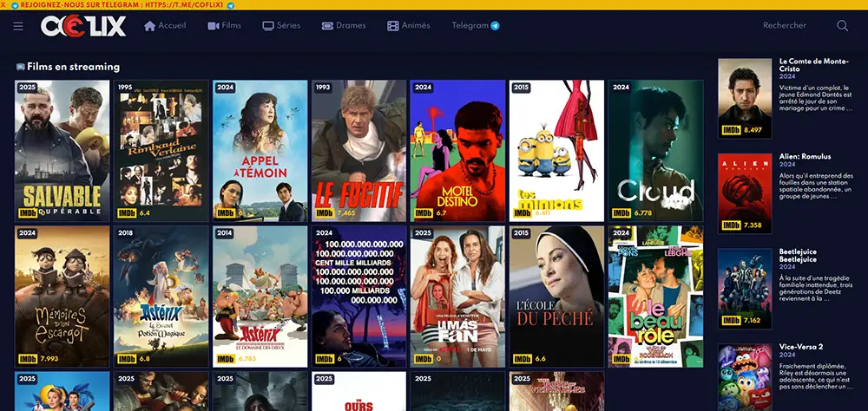
Task: Open the Salvable movie poster
Action: 62,151
